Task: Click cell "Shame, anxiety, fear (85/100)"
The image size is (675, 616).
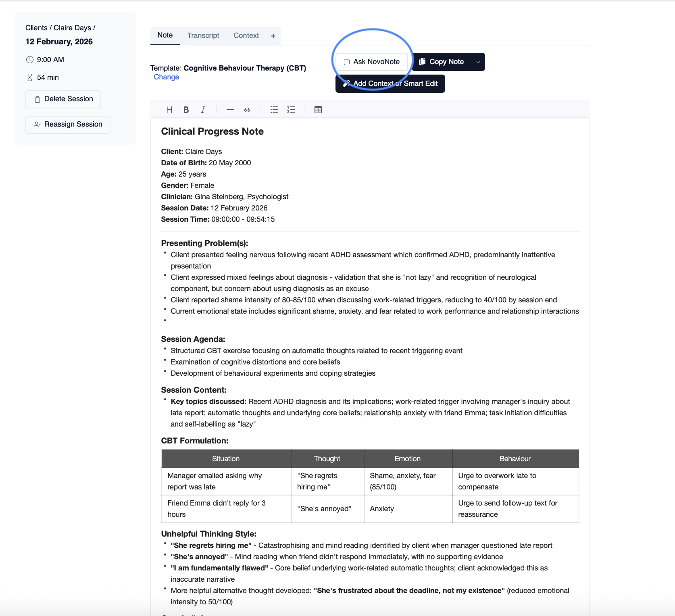Action: pyautogui.click(x=408, y=481)
